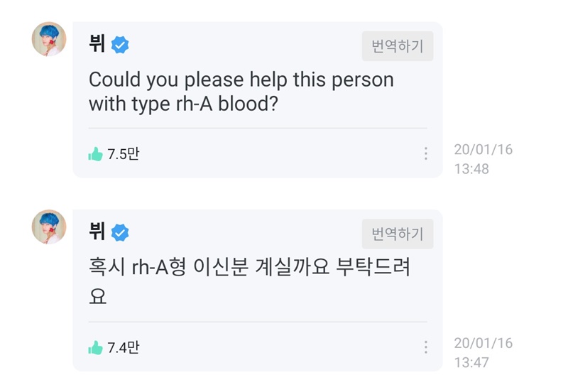Select the '혹시 rh-A형 이신분 계실까요' message
The height and width of the screenshot is (392, 568).
[x=248, y=282]
